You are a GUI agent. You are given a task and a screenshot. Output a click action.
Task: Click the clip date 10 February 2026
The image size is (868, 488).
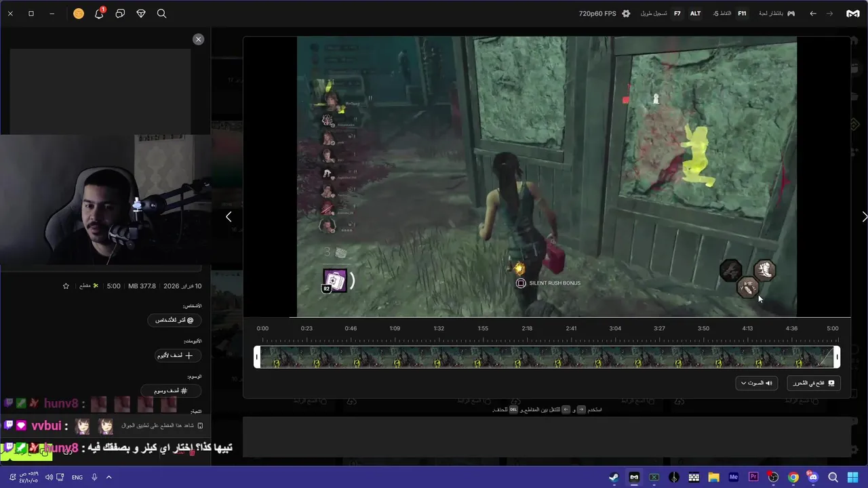(182, 286)
